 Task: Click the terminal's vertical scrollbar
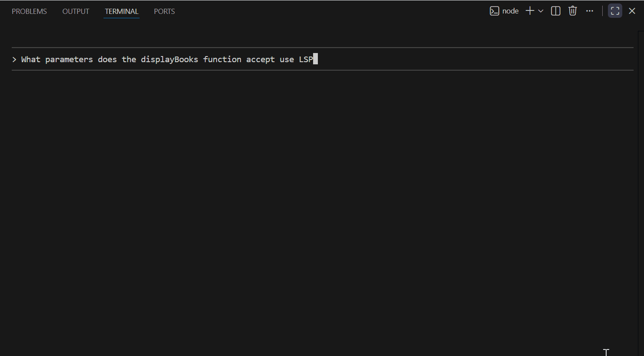pos(641,174)
